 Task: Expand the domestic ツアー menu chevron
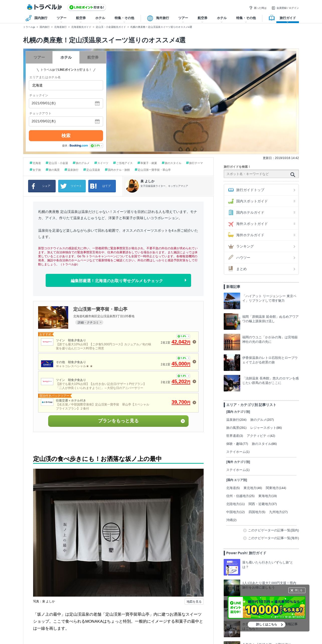click(61, 22)
